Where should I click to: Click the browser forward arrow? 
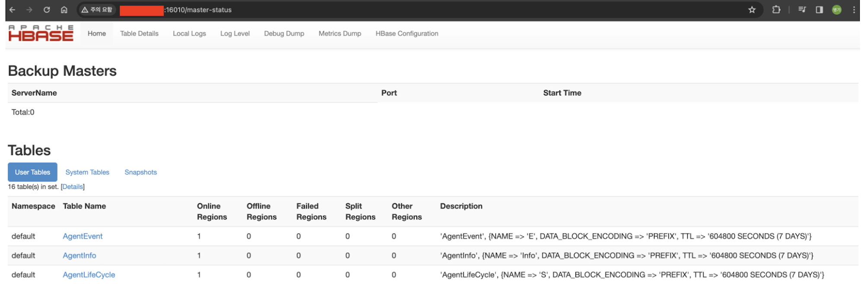coord(29,10)
